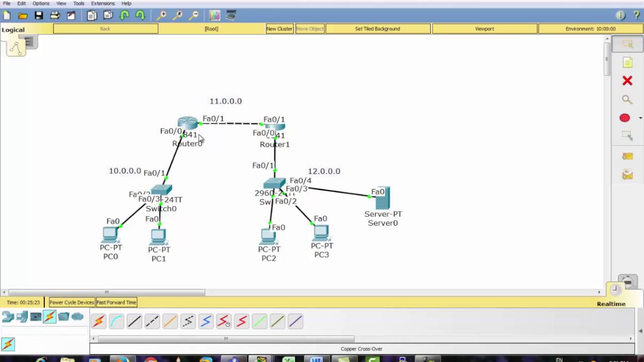Open the Options menu

41,4
